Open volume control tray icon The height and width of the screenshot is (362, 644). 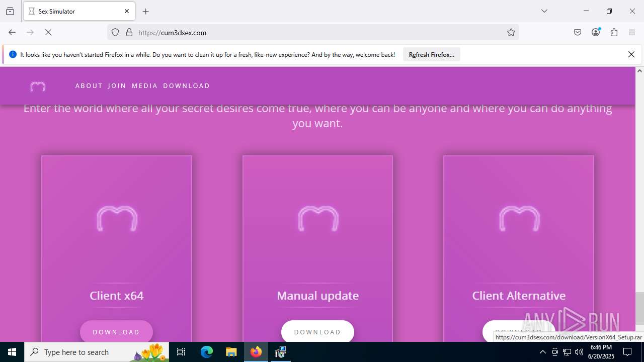click(579, 352)
